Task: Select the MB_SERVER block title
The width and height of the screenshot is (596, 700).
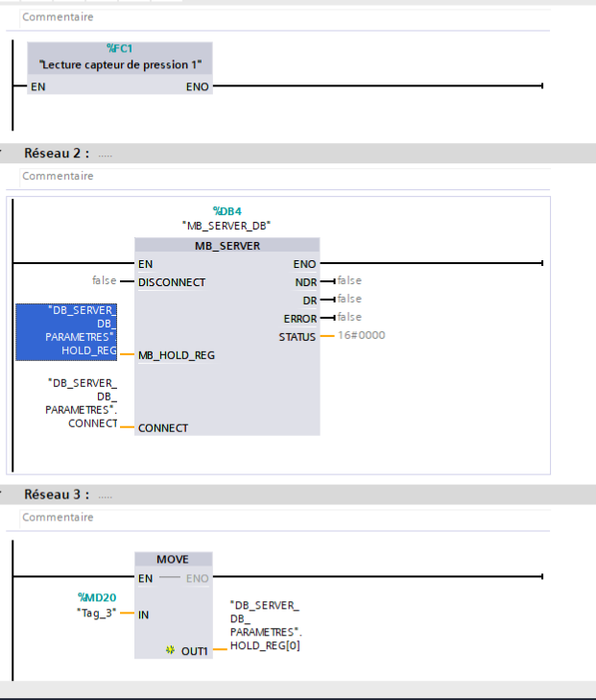Action: [226, 245]
